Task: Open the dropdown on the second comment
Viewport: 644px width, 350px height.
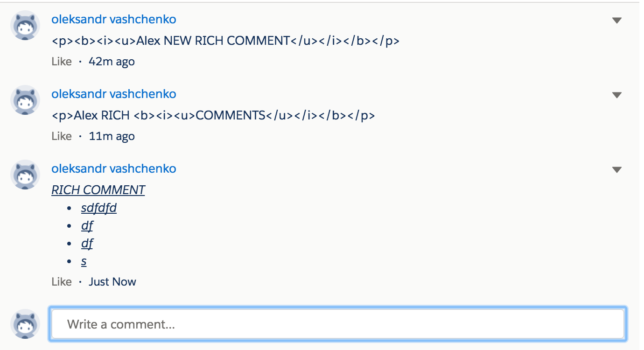Action: tap(617, 94)
